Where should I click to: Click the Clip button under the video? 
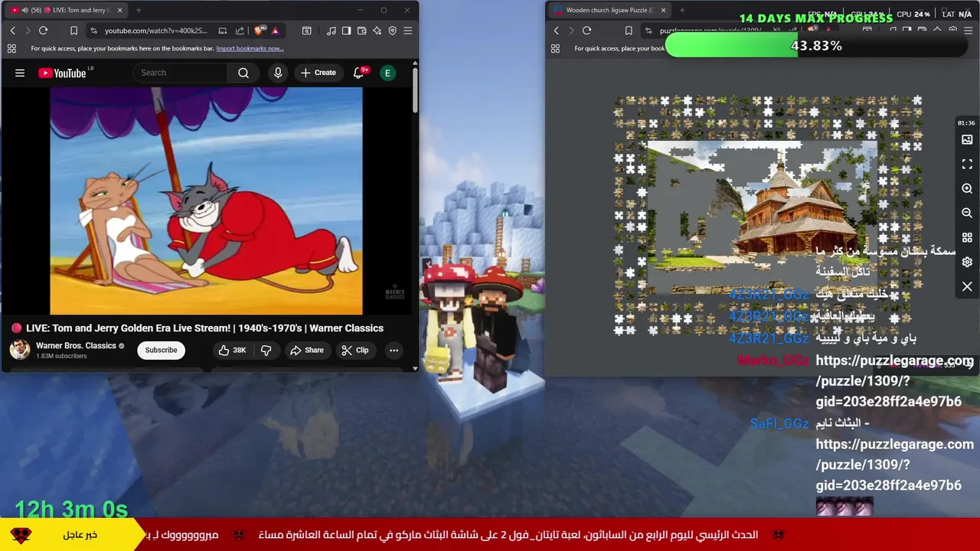point(354,350)
